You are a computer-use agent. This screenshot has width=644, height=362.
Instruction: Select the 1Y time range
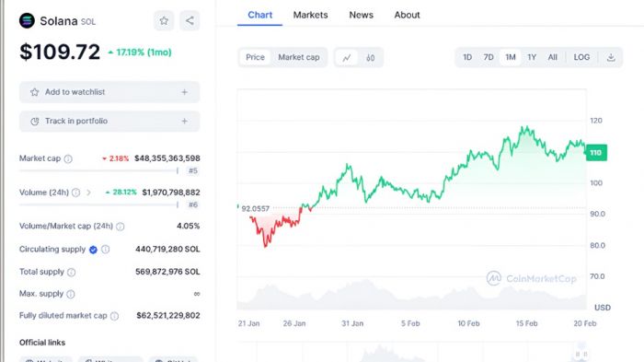532,57
